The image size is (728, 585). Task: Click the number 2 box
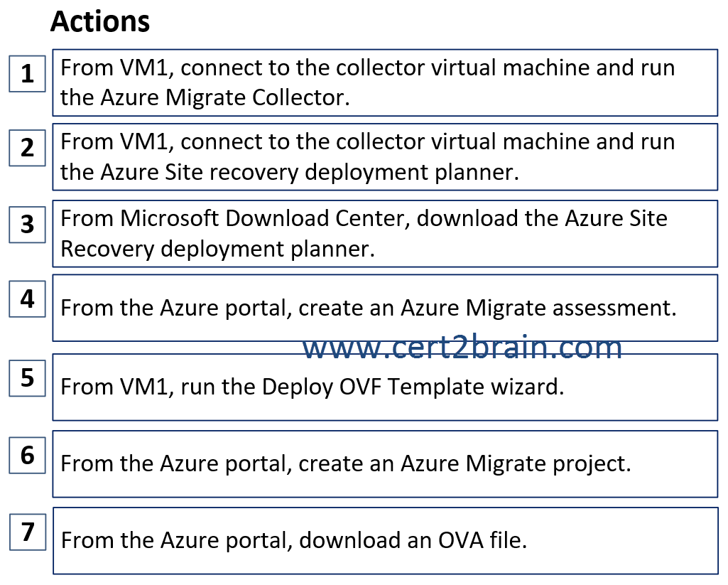pyautogui.click(x=28, y=148)
